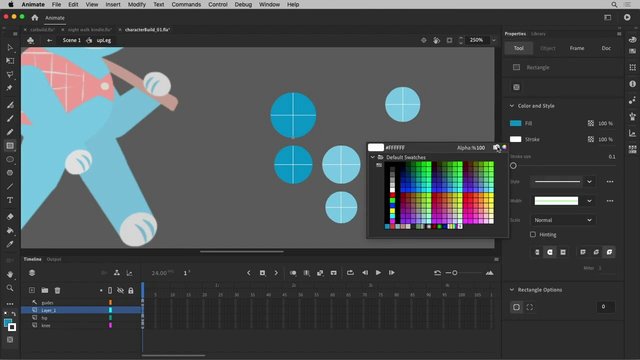
Task: Select the Layer_1 timeline layer
Action: 81,310
